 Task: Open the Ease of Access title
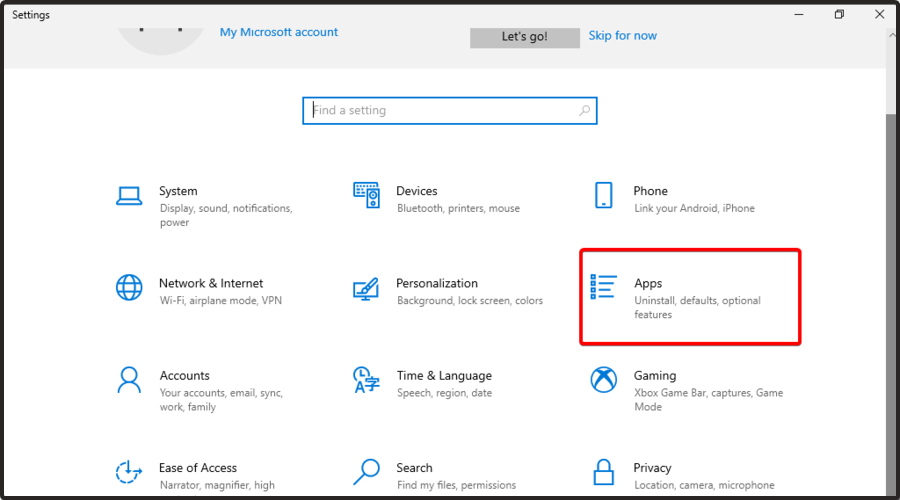(x=197, y=468)
